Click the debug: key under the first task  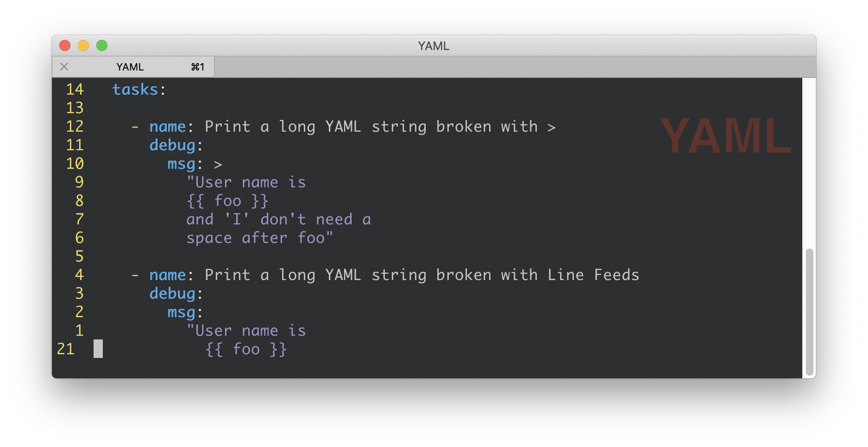click(172, 145)
